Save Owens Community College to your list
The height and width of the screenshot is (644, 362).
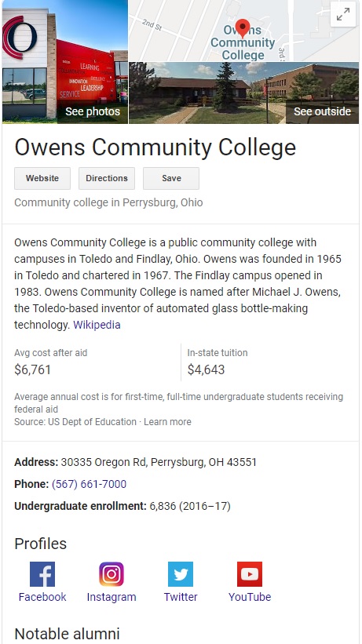(x=171, y=178)
